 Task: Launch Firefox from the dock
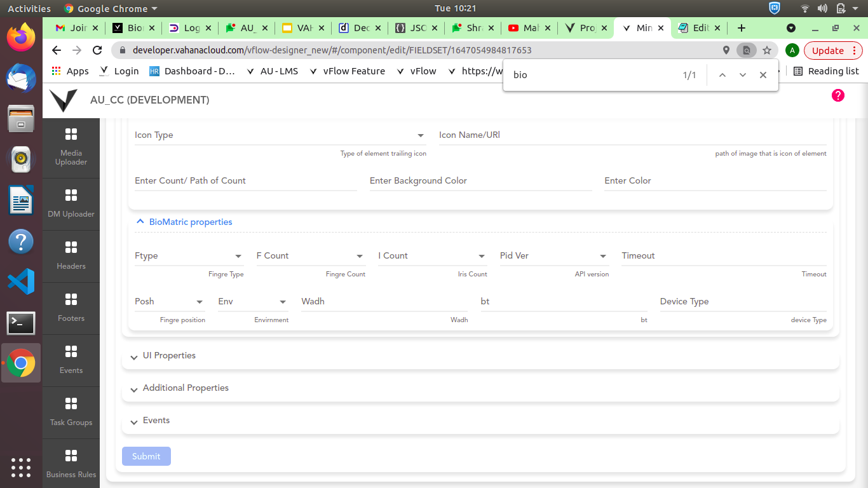point(21,37)
